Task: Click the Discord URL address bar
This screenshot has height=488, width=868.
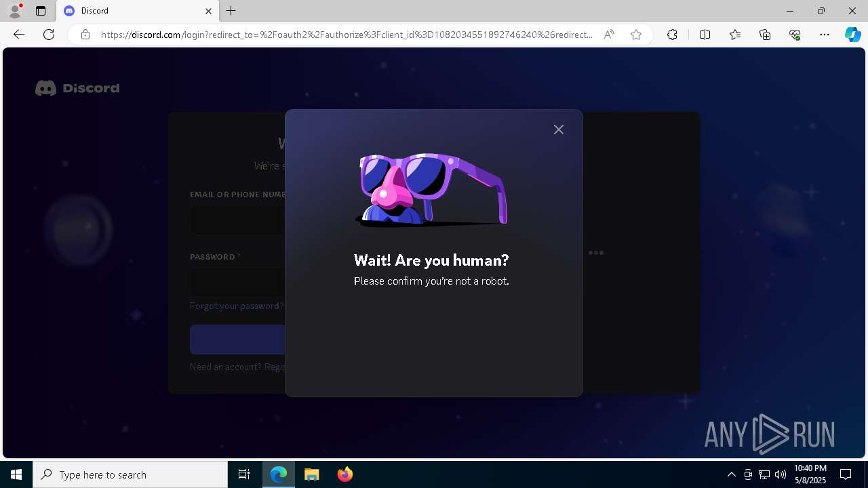Action: point(347,35)
